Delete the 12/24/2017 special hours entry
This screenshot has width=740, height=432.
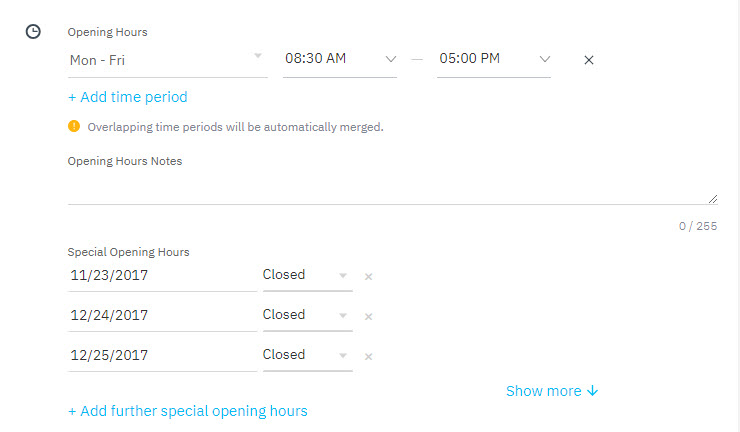point(369,317)
